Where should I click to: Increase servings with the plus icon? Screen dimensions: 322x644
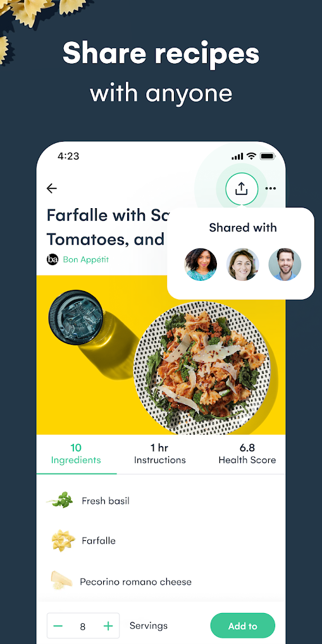(108, 626)
